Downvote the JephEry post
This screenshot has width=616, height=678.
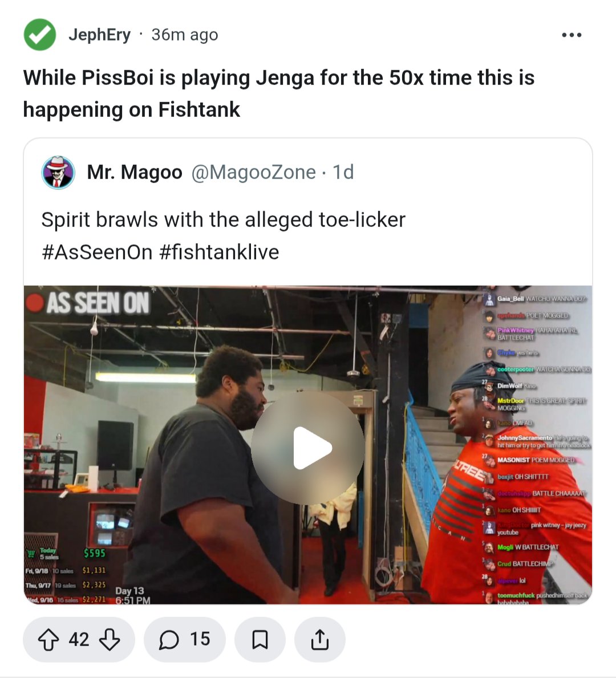coord(110,640)
